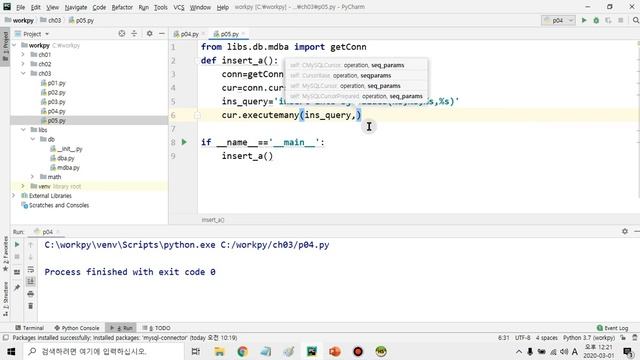Expand the ch01 folder
Viewport: 640px width, 360px height.
23,55
